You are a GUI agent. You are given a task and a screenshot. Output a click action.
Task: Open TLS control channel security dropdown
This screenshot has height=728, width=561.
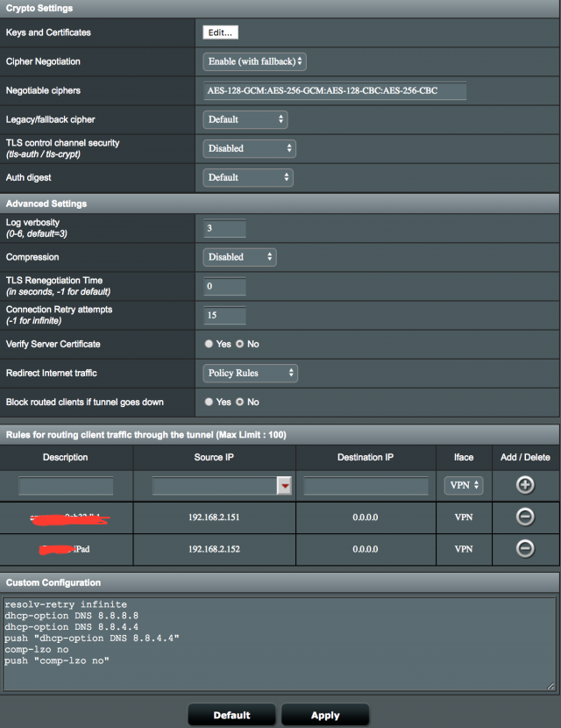(x=249, y=148)
